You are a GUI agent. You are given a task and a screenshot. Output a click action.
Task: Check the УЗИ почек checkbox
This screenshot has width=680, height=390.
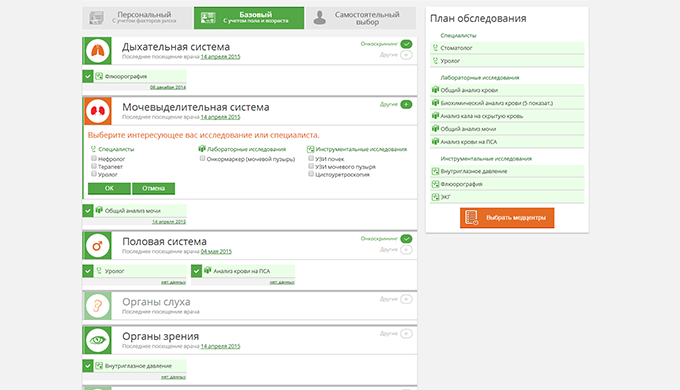[311, 158]
